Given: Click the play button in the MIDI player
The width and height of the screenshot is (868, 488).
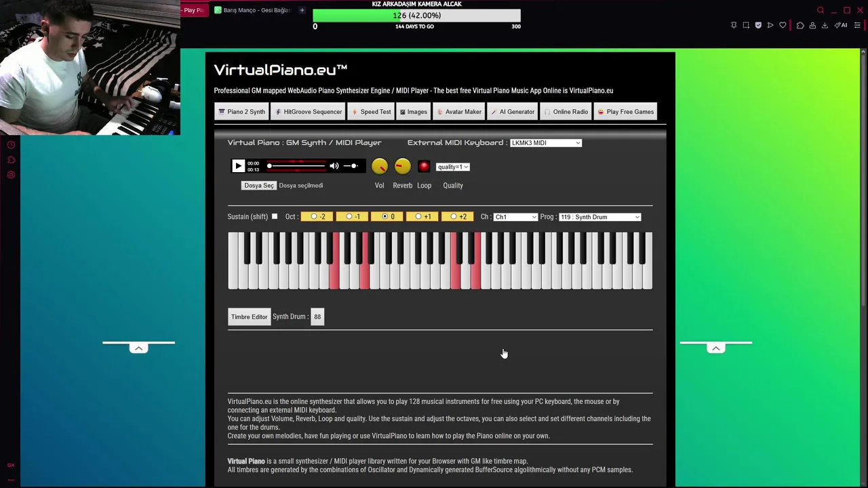Looking at the screenshot, I should 238,166.
